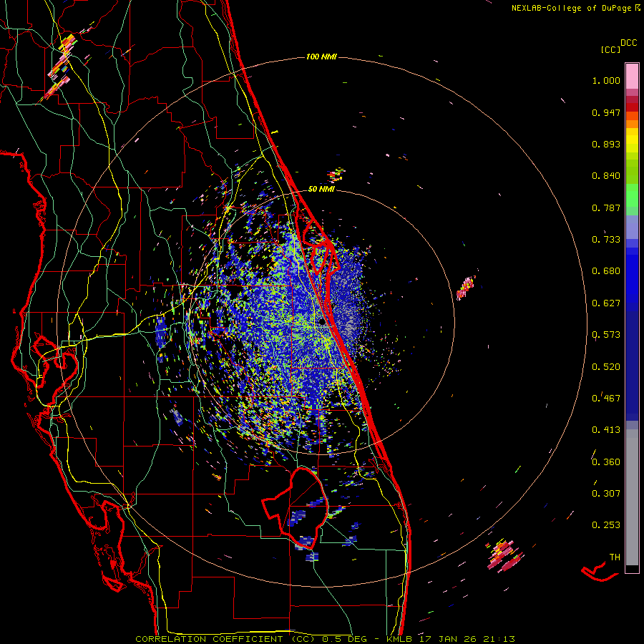The height and width of the screenshot is (644, 644).
Task: Select the 0.307 scale value
Action: point(606,494)
